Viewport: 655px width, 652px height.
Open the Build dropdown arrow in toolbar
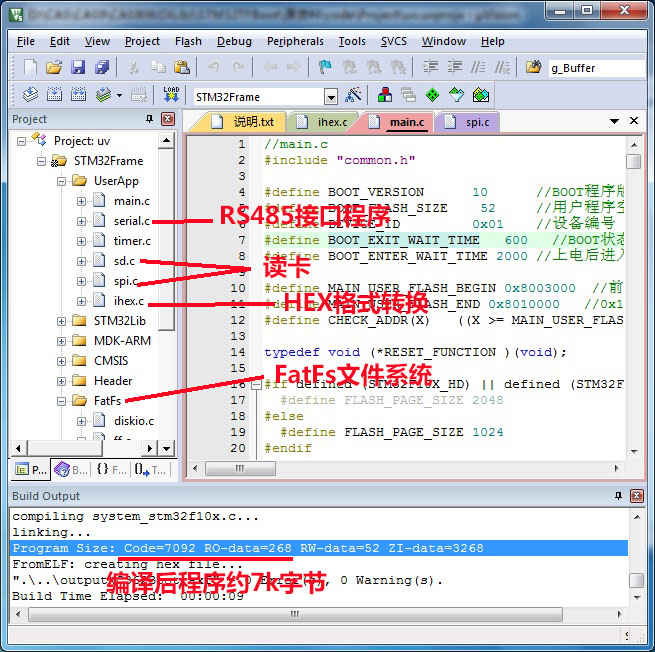tap(119, 96)
